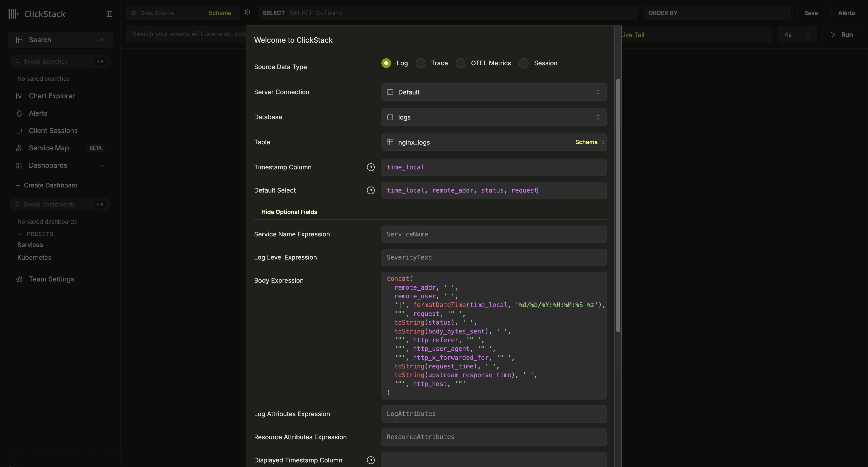Click the Save button in the top bar

coord(811,13)
